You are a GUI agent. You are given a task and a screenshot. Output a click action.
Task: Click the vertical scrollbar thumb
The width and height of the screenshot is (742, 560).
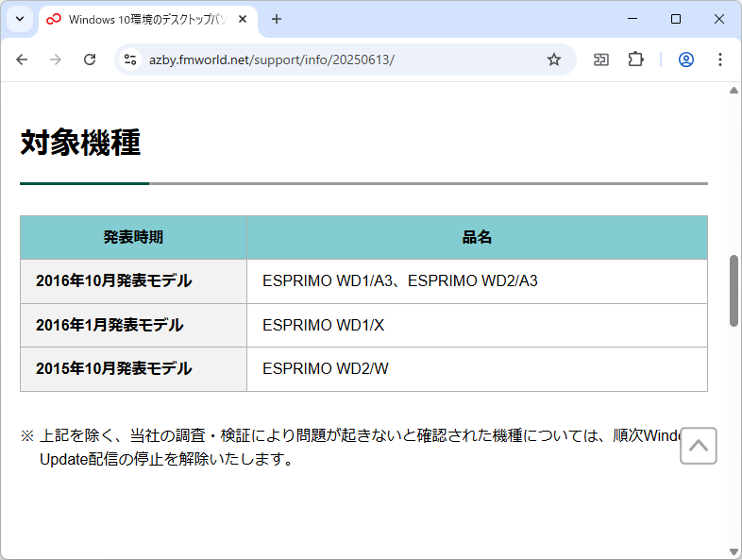(734, 291)
